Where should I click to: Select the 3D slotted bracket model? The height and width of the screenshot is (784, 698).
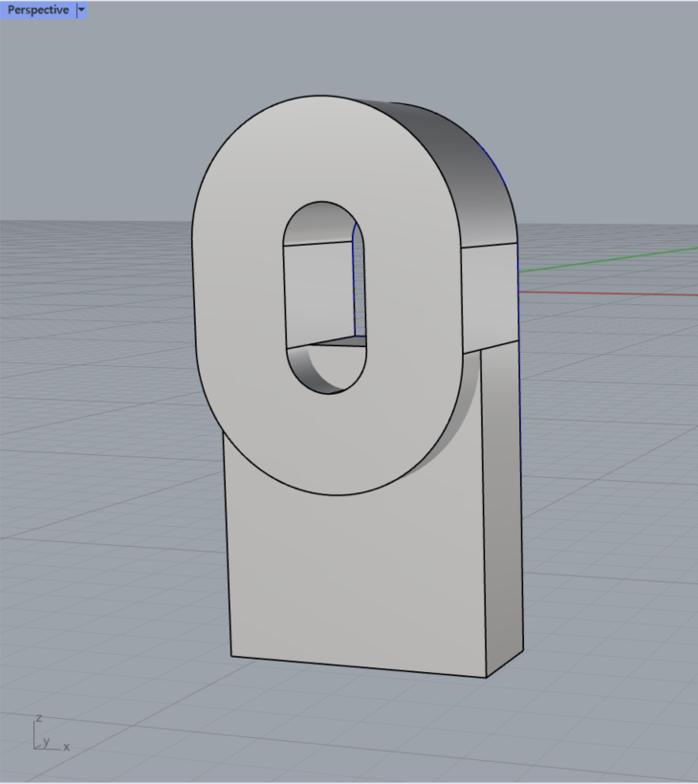[357, 385]
